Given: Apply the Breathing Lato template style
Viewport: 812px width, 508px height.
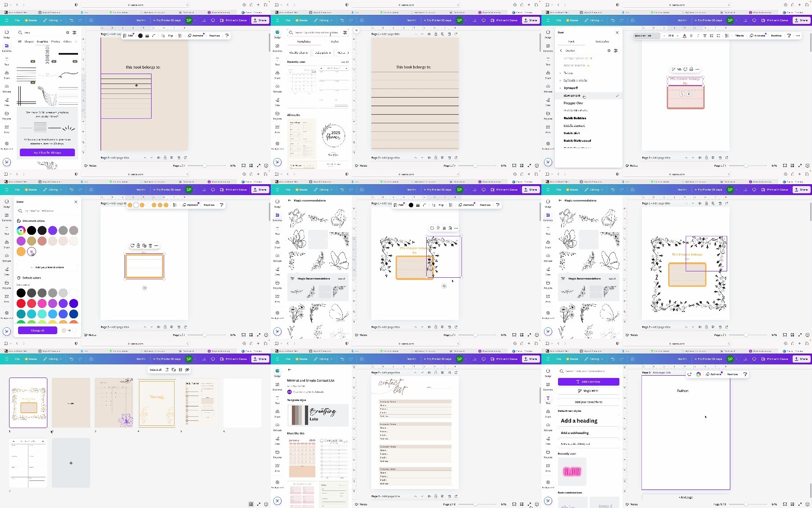Looking at the screenshot, I should [318, 415].
